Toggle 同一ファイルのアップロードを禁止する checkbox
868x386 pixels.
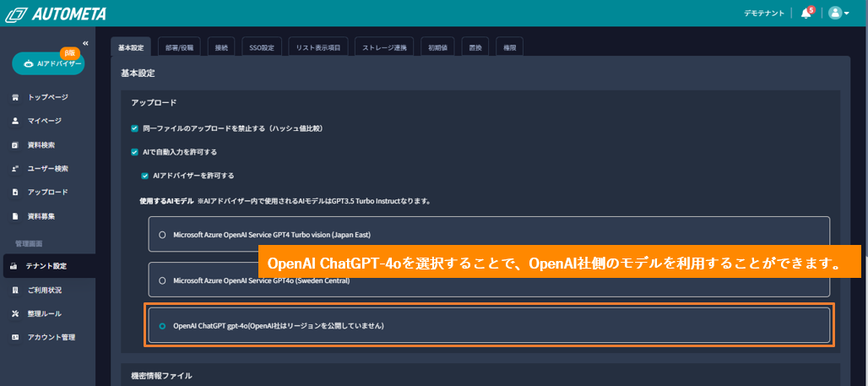pyautogui.click(x=134, y=128)
